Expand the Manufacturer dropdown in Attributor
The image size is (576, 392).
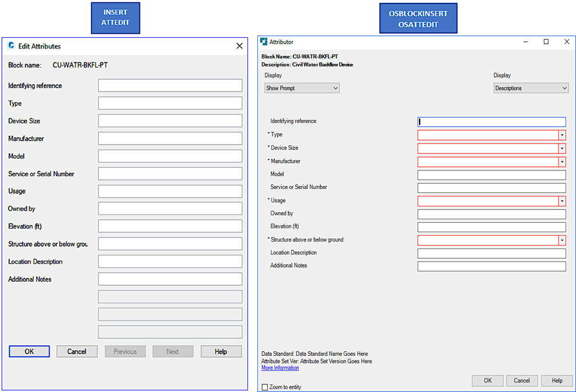click(x=562, y=162)
